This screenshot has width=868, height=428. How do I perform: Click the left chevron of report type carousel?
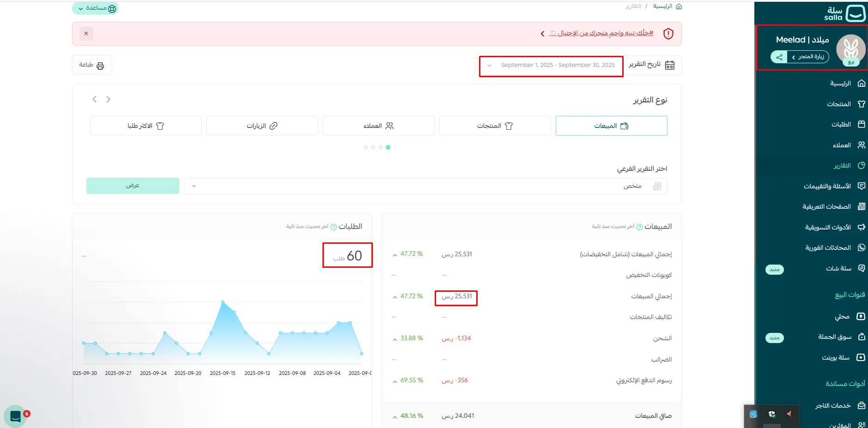[94, 99]
